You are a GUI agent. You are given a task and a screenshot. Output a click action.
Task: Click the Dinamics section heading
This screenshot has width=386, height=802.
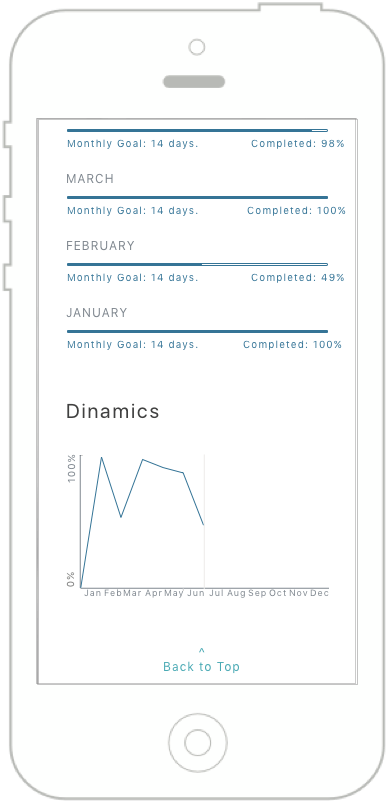point(112,411)
